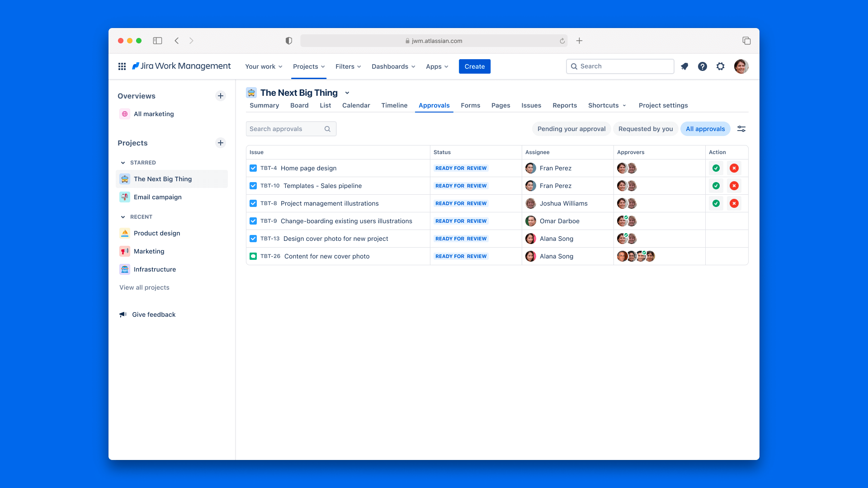Open the help question mark icon
Screen dimensions: 868x488
pos(702,66)
